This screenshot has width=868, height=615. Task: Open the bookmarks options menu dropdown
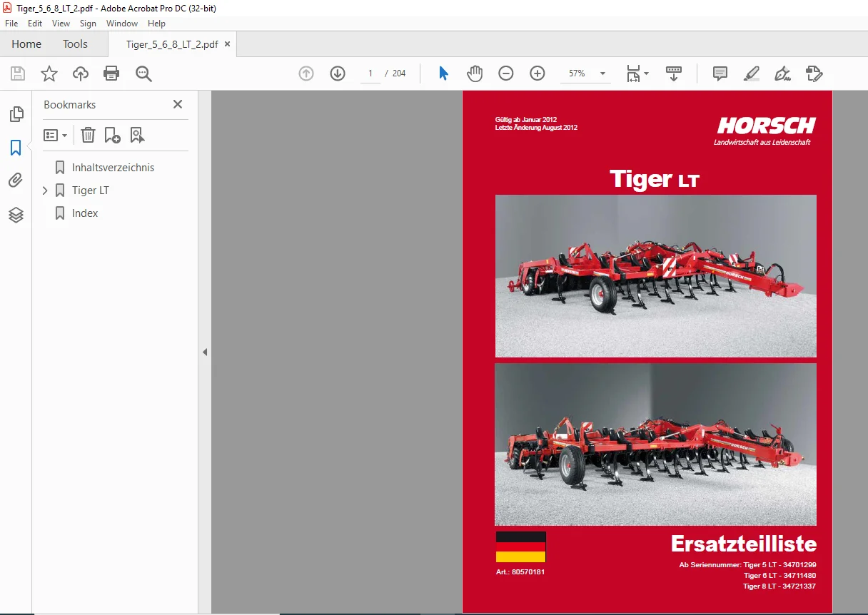coord(56,135)
